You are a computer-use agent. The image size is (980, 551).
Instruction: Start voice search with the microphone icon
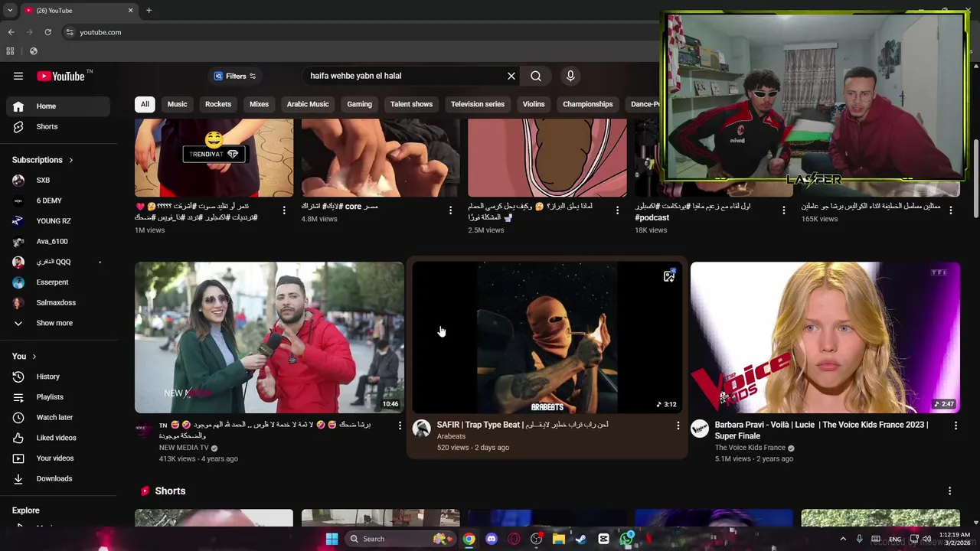570,76
